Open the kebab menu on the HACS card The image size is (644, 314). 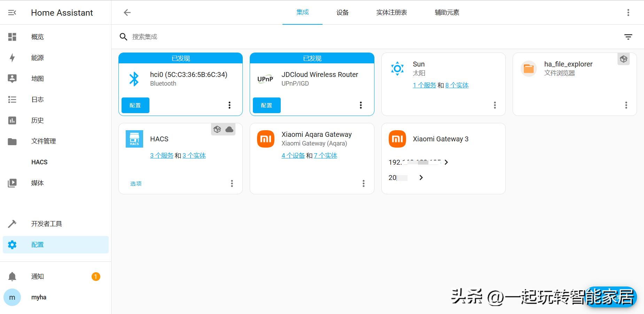[x=232, y=183]
